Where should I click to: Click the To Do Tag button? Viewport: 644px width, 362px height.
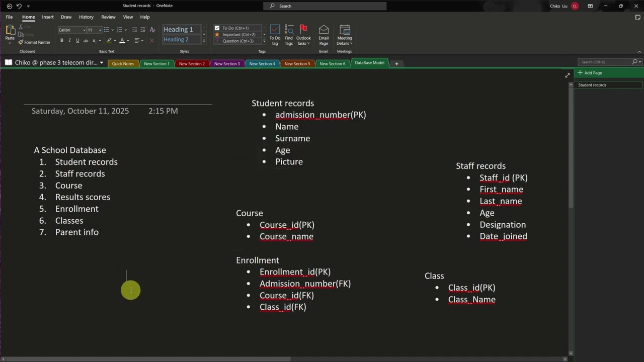pos(275,35)
